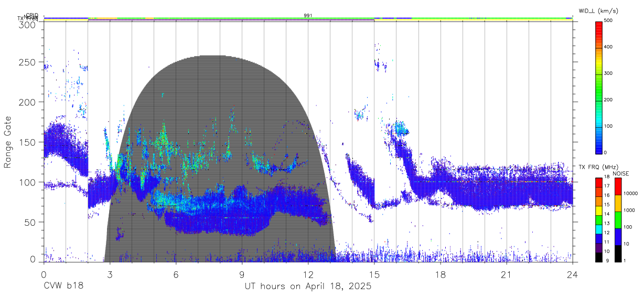Click the '11' label in TX FRQ legend

pos(607,243)
